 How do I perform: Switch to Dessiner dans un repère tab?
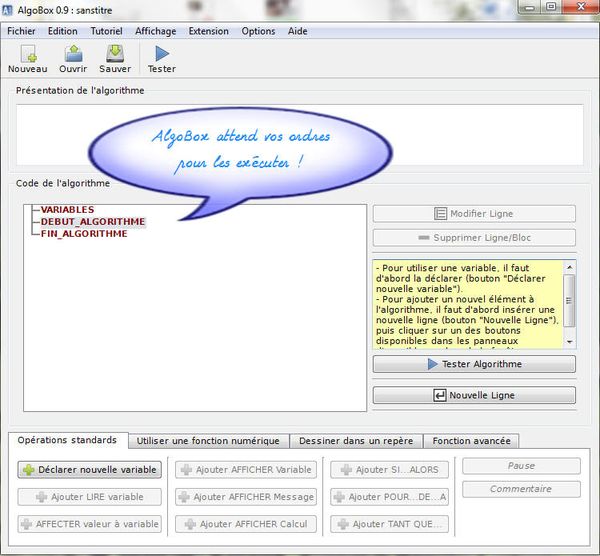point(356,441)
